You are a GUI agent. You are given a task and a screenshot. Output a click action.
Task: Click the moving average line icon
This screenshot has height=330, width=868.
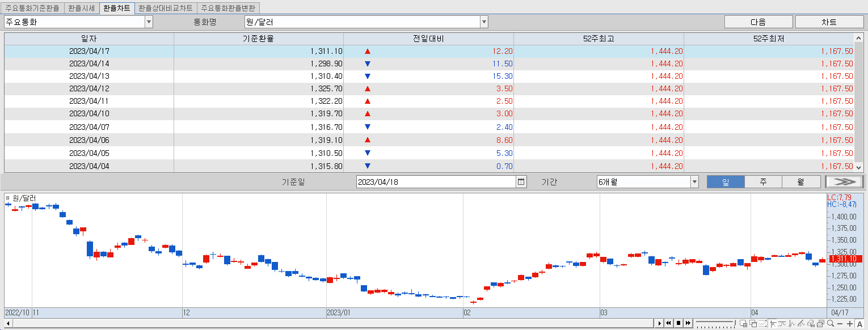782,323
